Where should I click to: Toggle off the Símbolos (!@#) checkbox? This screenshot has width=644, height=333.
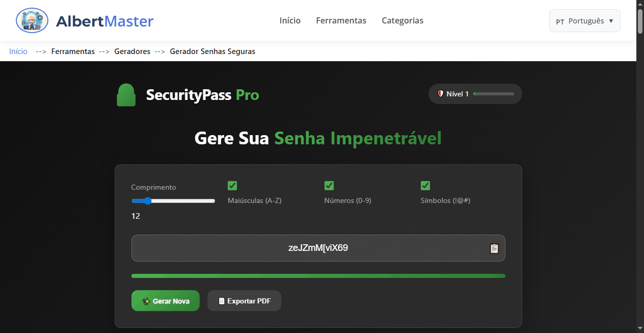point(425,186)
